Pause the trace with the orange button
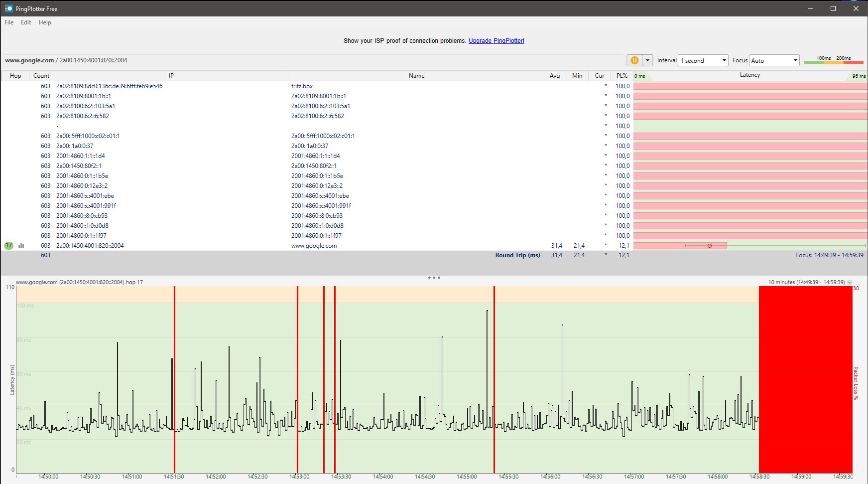868x484 pixels. [x=634, y=60]
